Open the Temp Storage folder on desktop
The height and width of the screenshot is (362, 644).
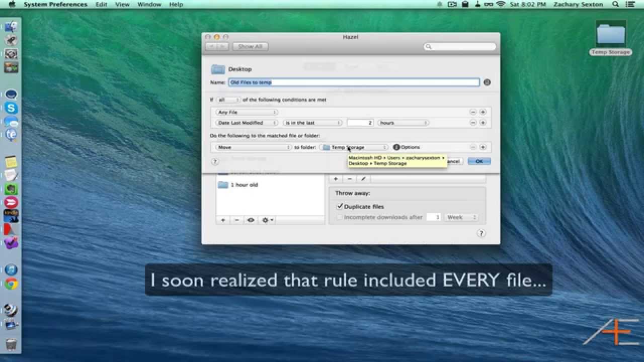pos(610,38)
